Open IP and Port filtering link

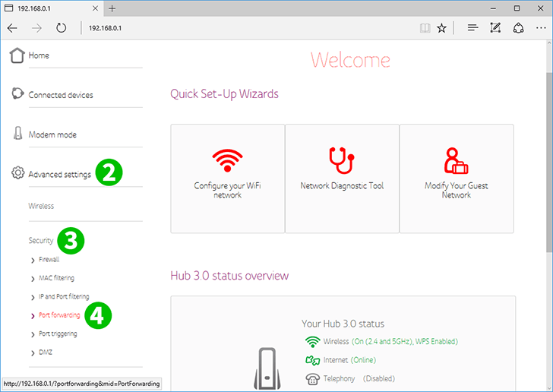pyautogui.click(x=64, y=296)
